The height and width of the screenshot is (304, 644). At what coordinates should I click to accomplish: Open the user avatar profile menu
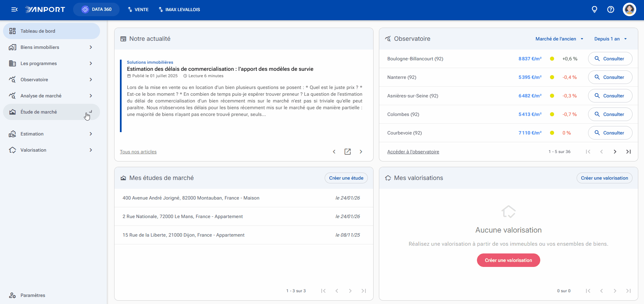click(630, 9)
